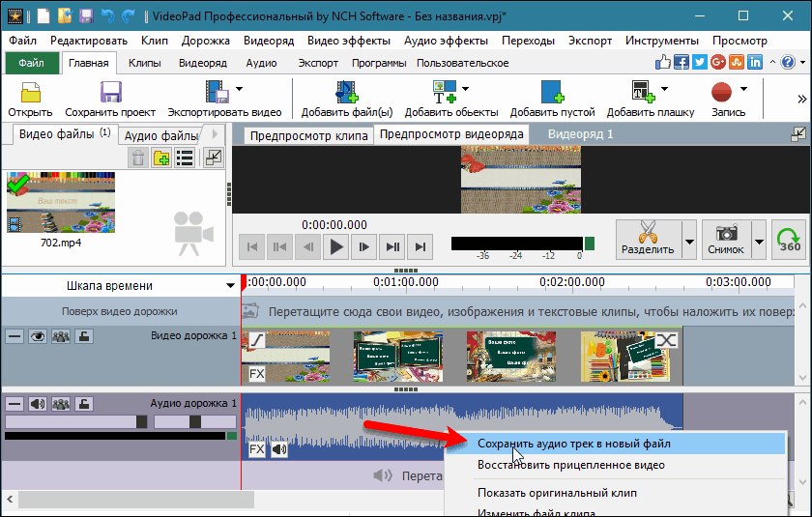The image size is (812, 517).
Task: Toggle visibility eye on Видео дорожка 1
Action: pos(38,336)
